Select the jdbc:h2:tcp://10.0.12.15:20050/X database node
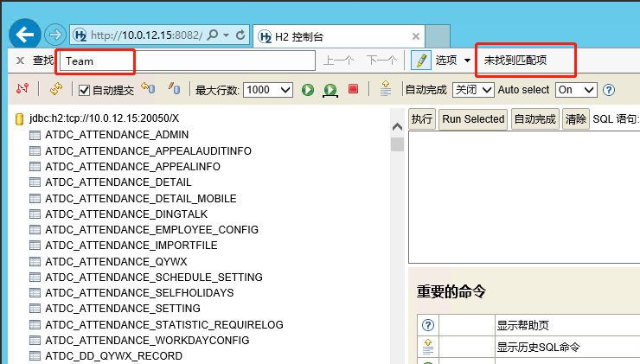This screenshot has width=640, height=364. [x=104, y=118]
